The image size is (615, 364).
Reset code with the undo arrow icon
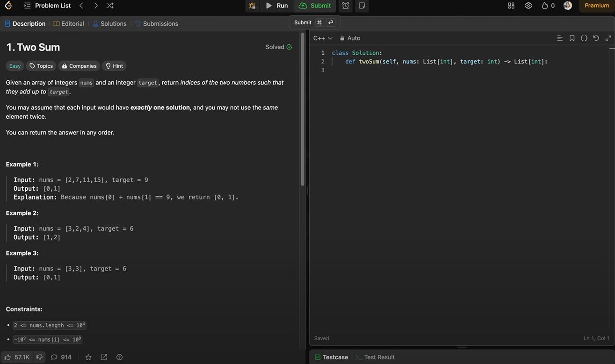[x=596, y=38]
